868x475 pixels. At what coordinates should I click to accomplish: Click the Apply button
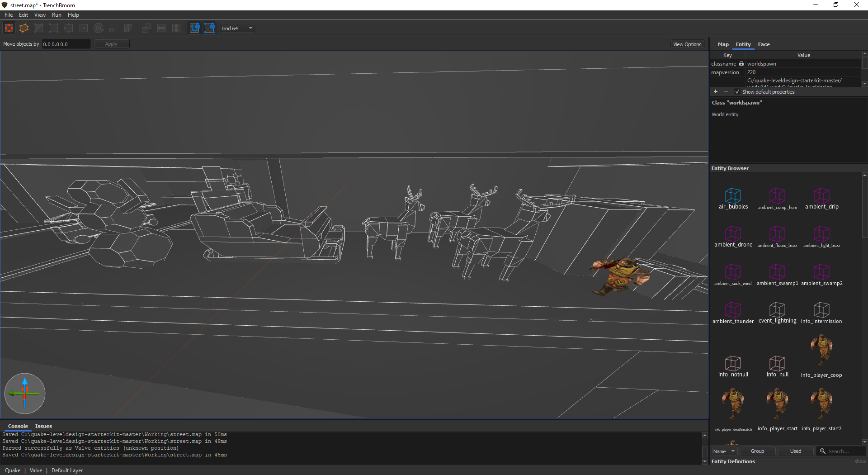coord(111,44)
